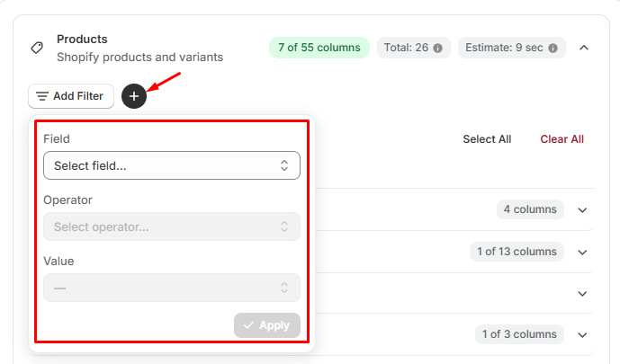This screenshot has width=620, height=364.
Task: Click info icon beside Estimate: 9 sec
Action: (553, 48)
